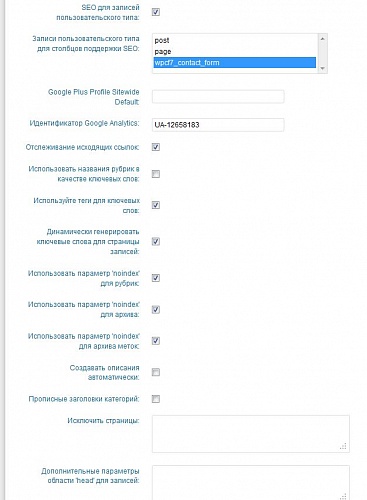Enable Прописные заголовки категорий checkbox
Viewport: 367px width, 500px height.
(x=156, y=399)
